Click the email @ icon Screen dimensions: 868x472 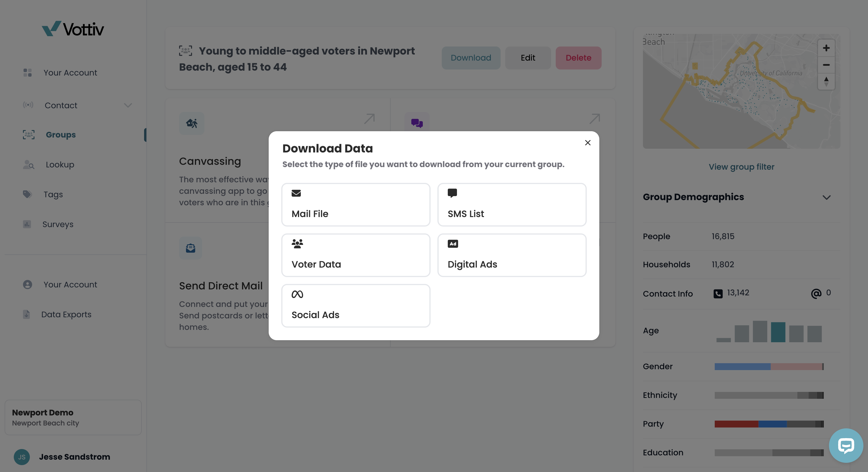[816, 294]
